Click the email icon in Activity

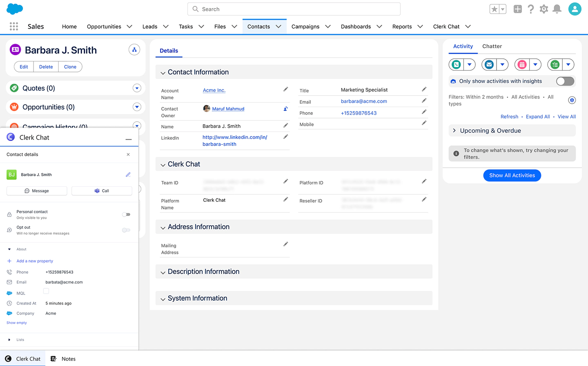(x=489, y=65)
